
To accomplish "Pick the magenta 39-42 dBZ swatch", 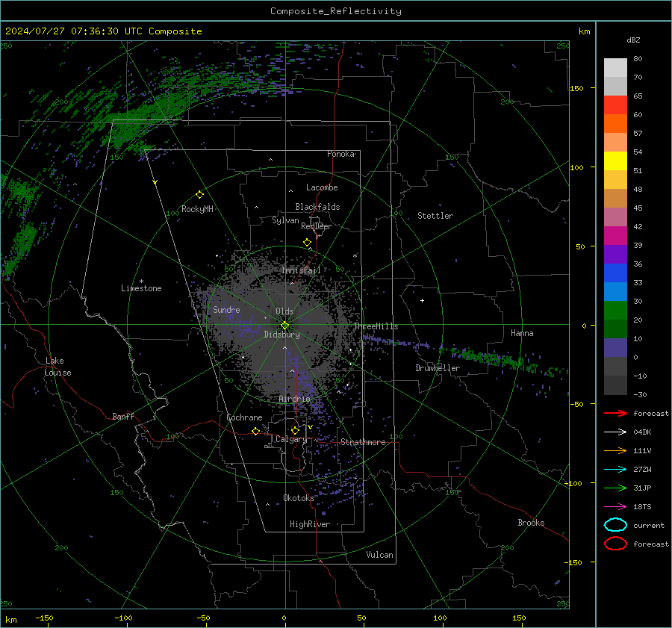I will click(615, 236).
